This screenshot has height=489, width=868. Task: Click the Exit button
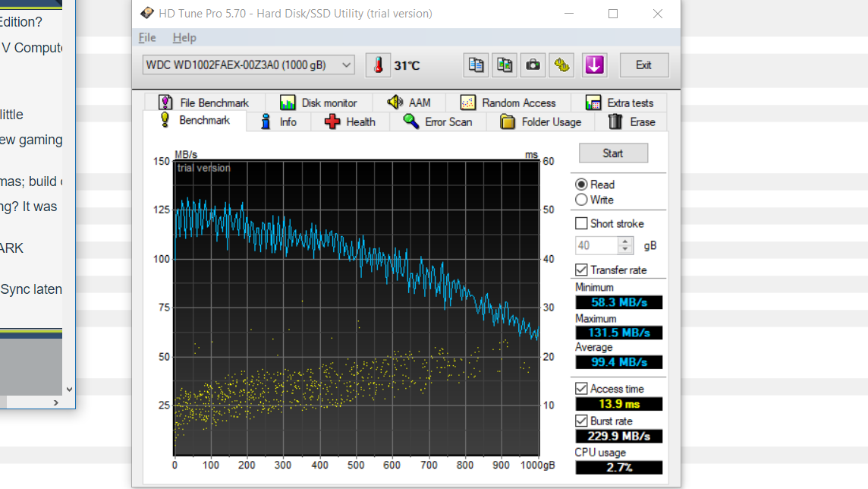coord(644,65)
